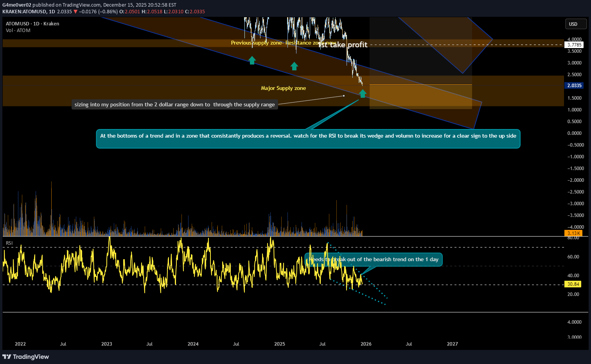
Task: Click the green arrow below the current price
Action: (x=363, y=93)
